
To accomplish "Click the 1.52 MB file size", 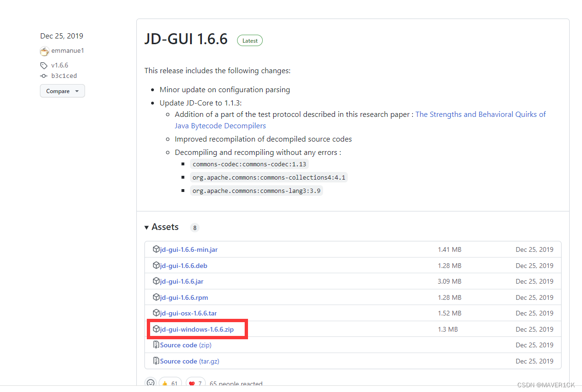I will (449, 313).
